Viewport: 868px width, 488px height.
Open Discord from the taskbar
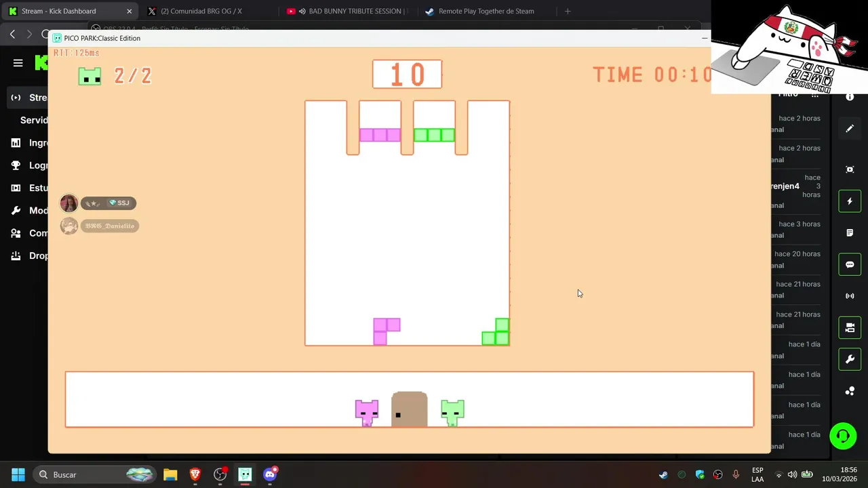pyautogui.click(x=270, y=474)
